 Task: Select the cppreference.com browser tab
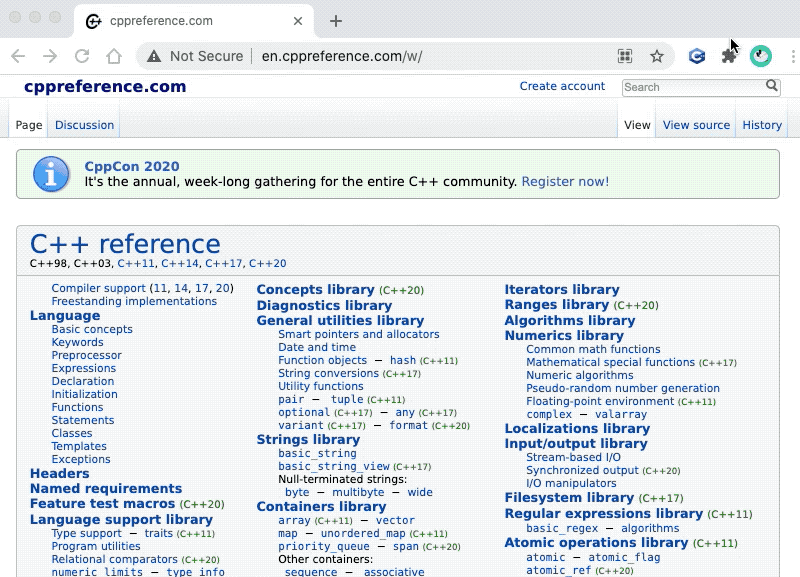point(194,21)
